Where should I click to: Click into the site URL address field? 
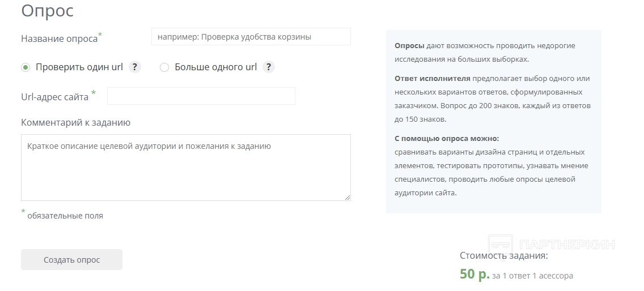click(201, 96)
